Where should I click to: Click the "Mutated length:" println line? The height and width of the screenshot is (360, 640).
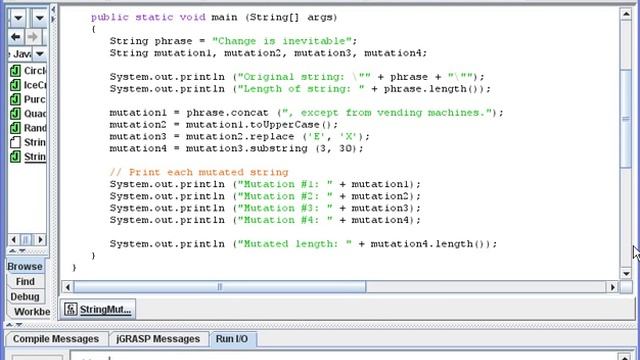[303, 244]
